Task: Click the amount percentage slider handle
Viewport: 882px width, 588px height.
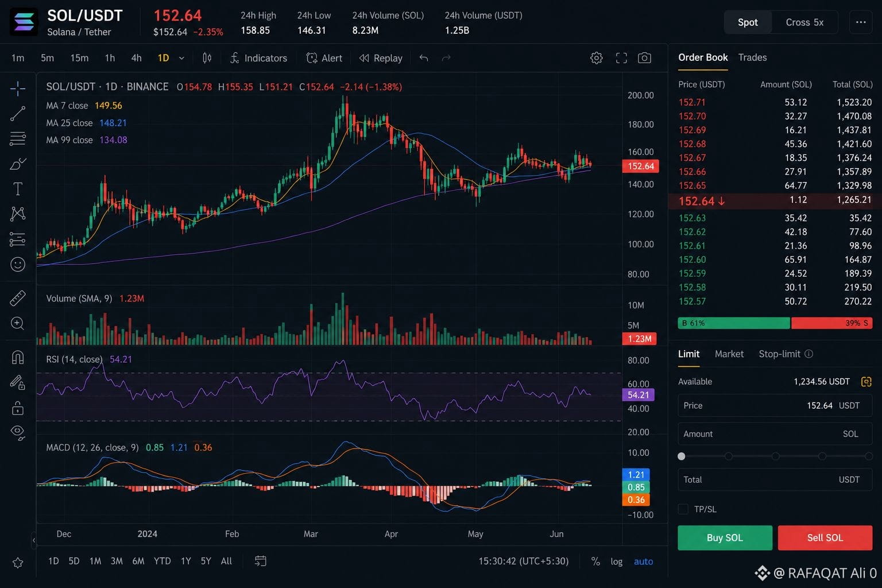Action: pyautogui.click(x=682, y=457)
